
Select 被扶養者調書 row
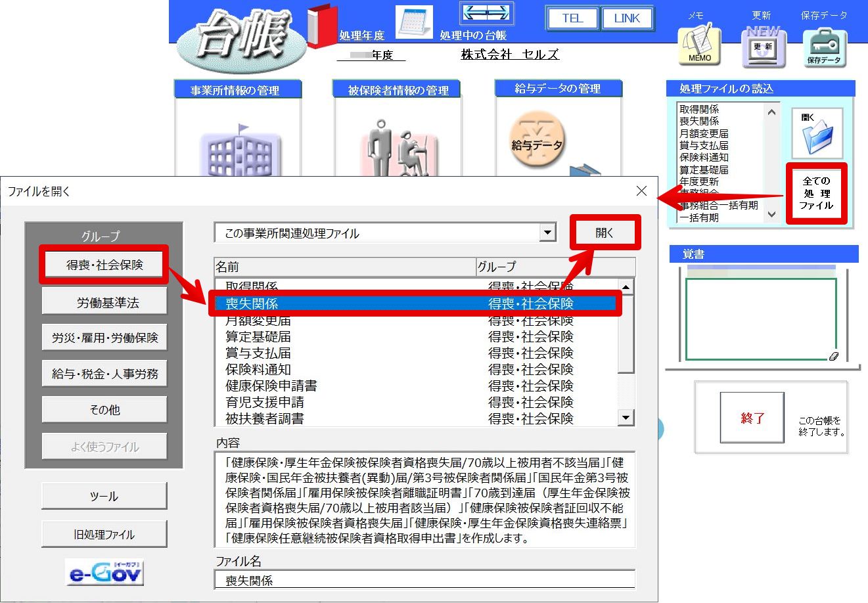pyautogui.click(x=416, y=418)
